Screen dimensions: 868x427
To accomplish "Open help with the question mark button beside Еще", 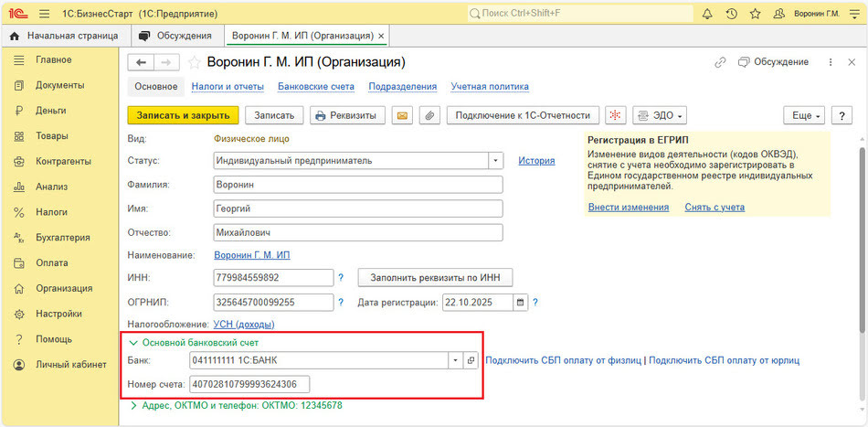I will click(x=842, y=116).
